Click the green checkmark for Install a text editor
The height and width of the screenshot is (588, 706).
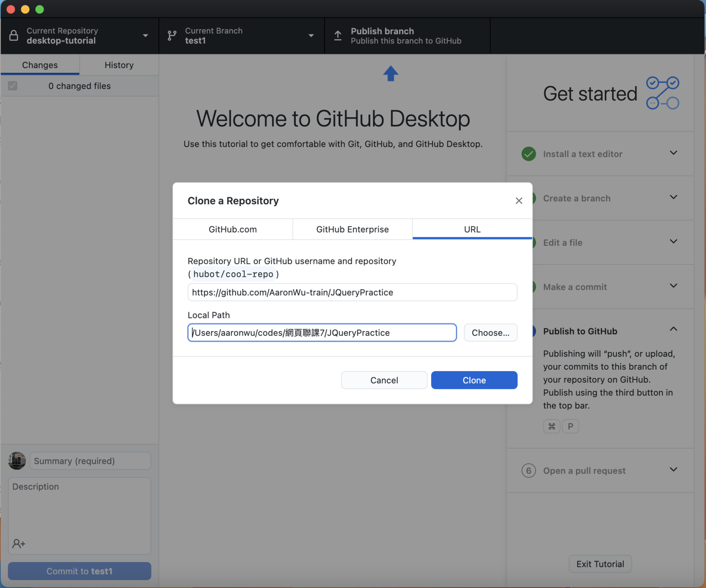[x=528, y=154]
